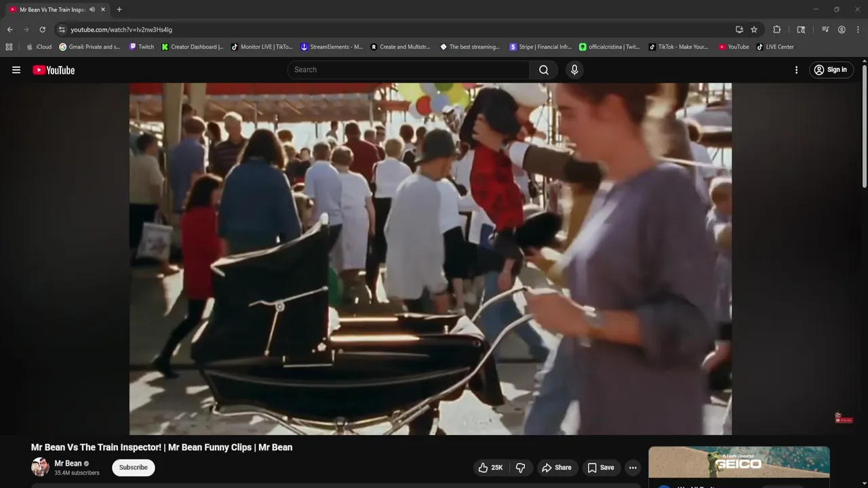868x488 pixels.
Task: View site information icon in address bar
Action: tap(62, 30)
